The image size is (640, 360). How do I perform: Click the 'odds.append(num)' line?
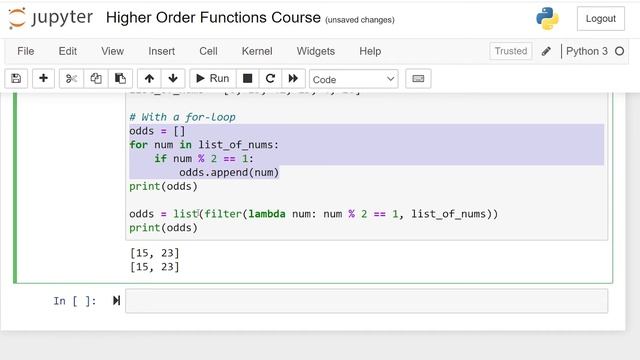point(229,173)
